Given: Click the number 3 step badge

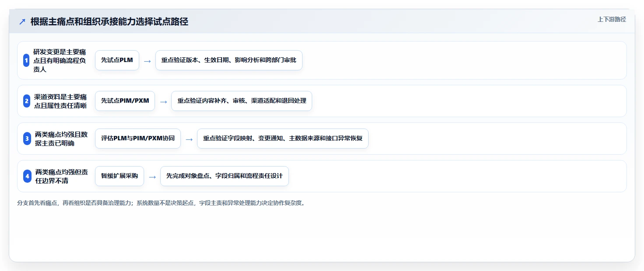Looking at the screenshot, I should pyautogui.click(x=27, y=139).
